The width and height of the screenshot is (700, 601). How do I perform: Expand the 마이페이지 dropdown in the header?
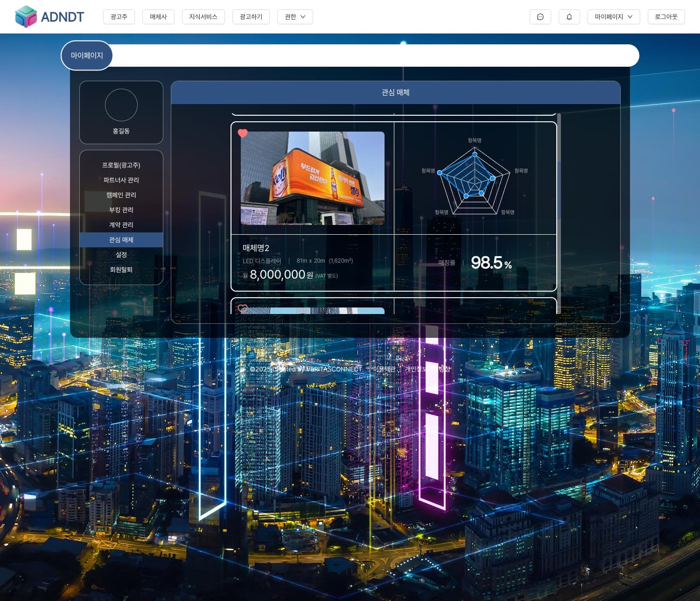(613, 17)
